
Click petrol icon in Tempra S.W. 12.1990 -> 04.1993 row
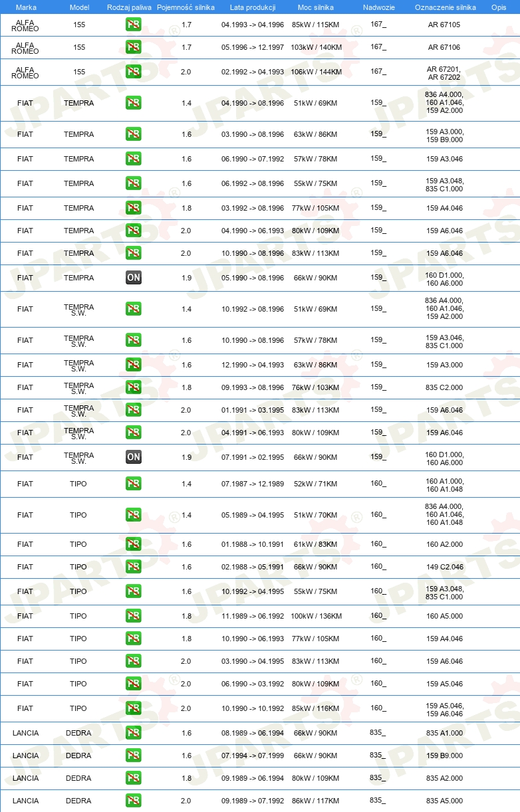(134, 365)
